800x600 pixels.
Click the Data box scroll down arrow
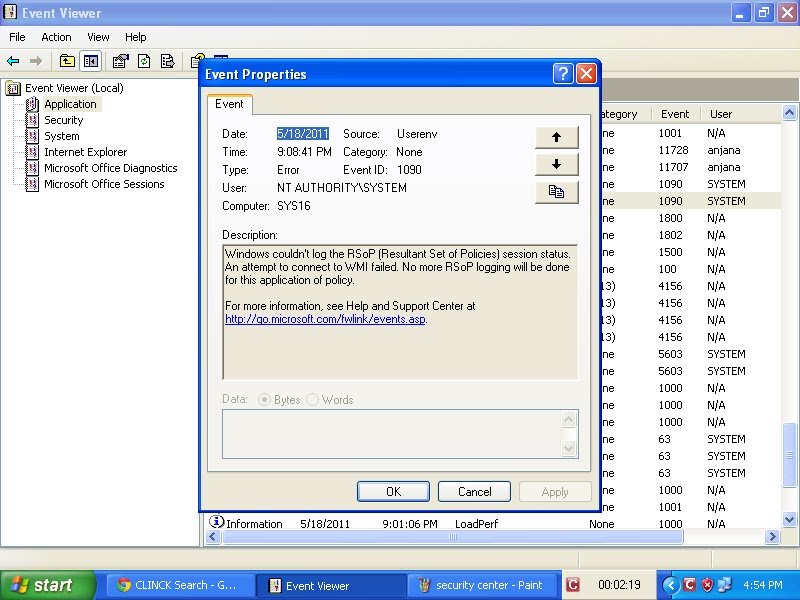(568, 448)
